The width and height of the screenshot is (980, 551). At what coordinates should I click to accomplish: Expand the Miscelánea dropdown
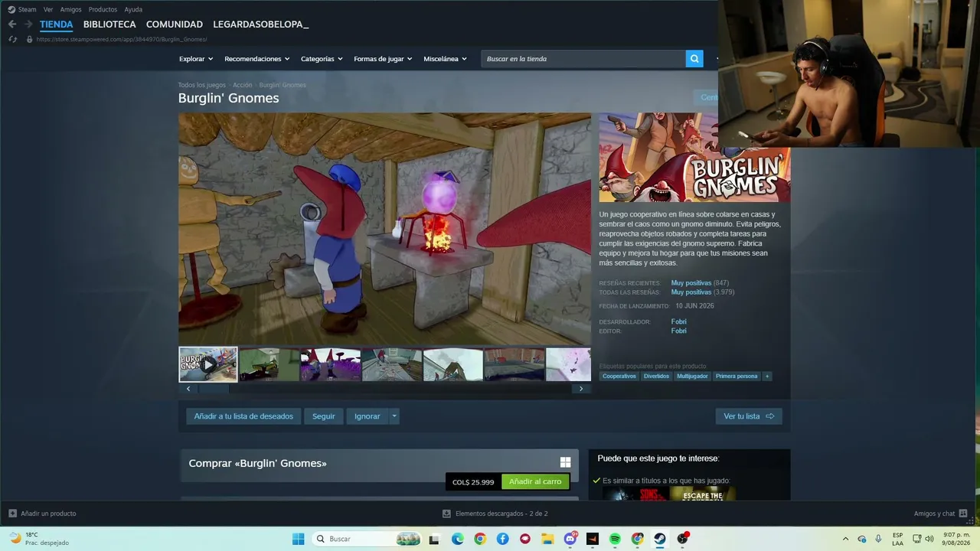(445, 59)
